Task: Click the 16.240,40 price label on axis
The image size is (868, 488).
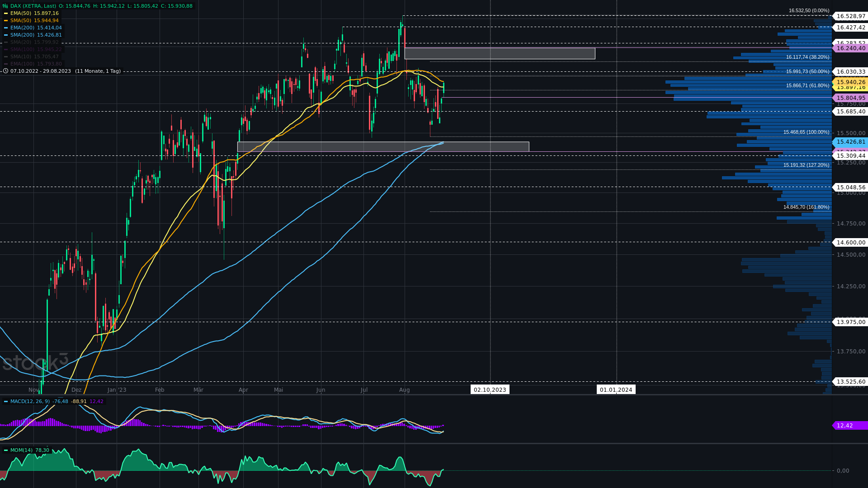Action: pyautogui.click(x=850, y=48)
